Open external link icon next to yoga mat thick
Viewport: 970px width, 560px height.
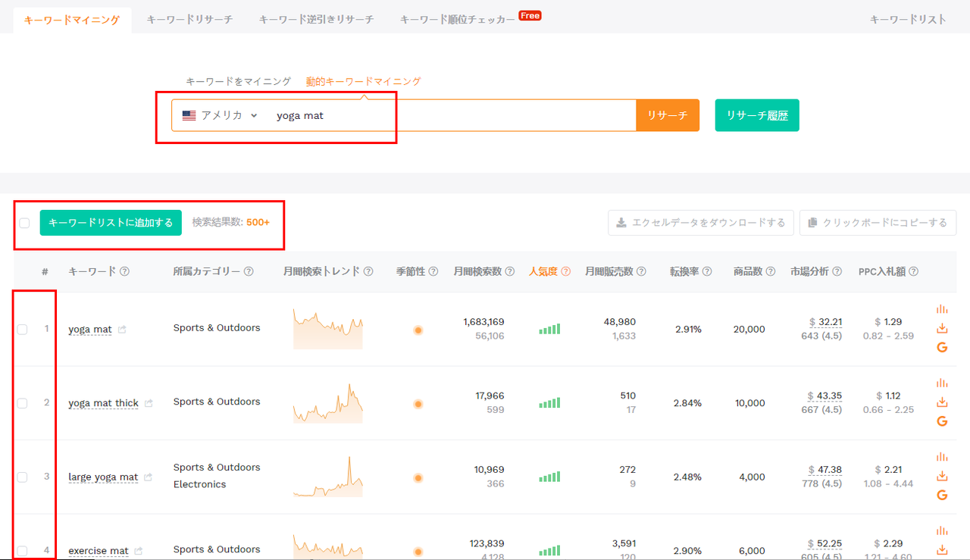149,403
